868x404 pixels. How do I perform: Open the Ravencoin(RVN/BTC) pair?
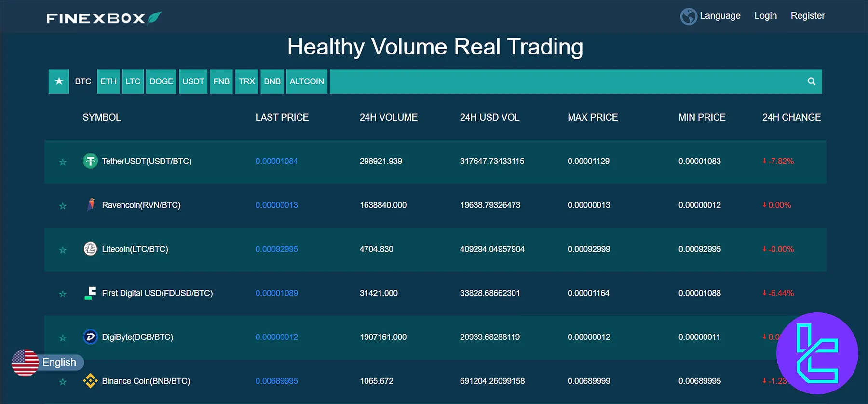click(141, 205)
